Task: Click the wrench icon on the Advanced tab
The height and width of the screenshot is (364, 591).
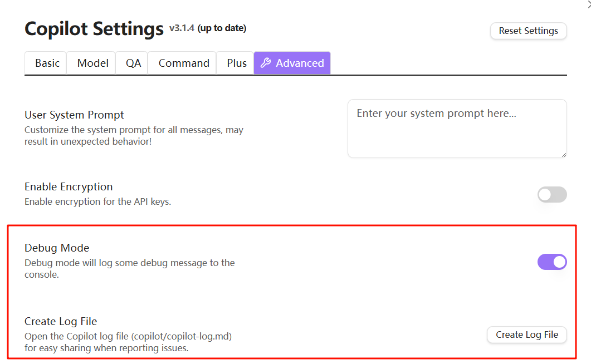Action: [266, 63]
